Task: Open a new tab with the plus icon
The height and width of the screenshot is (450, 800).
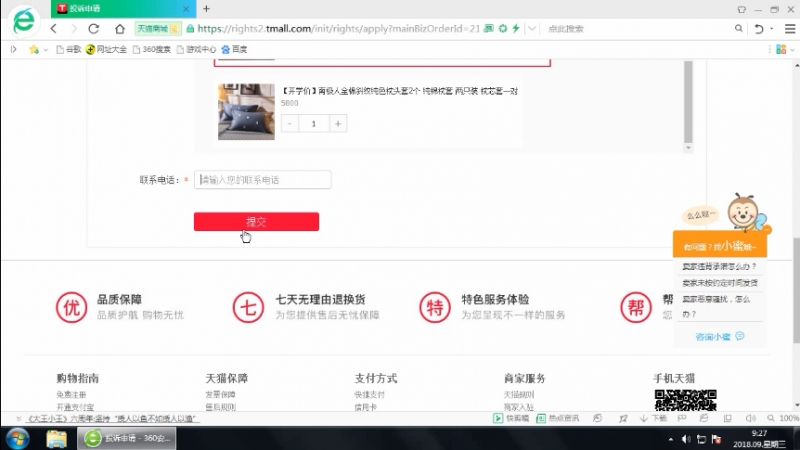Action: click(206, 9)
